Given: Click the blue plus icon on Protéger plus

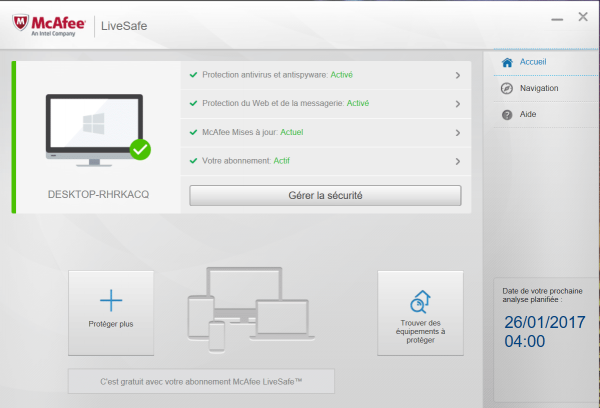Looking at the screenshot, I should 111,300.
